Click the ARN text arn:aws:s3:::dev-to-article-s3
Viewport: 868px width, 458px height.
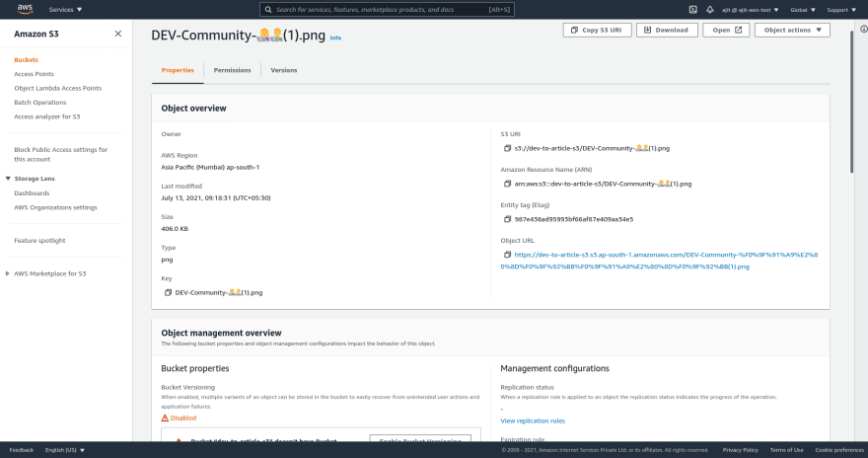coord(603,184)
